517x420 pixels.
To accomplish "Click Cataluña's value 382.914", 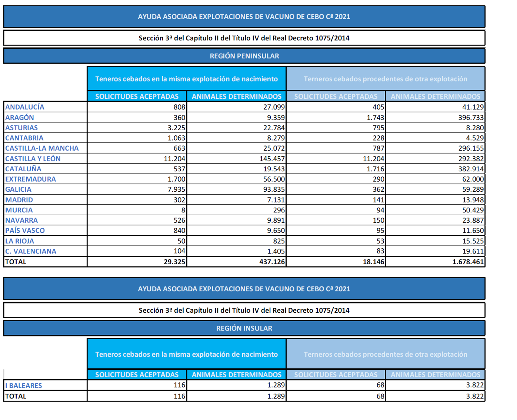I will click(471, 169).
